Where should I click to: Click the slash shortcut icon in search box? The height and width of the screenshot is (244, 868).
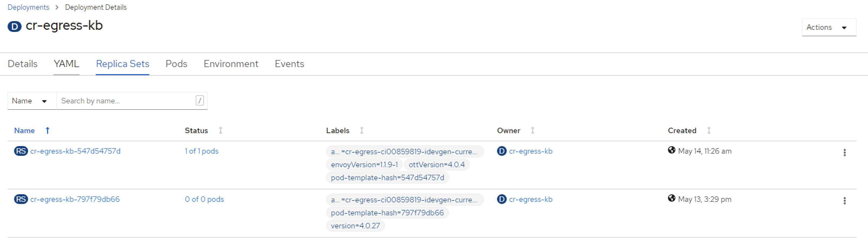point(200,100)
